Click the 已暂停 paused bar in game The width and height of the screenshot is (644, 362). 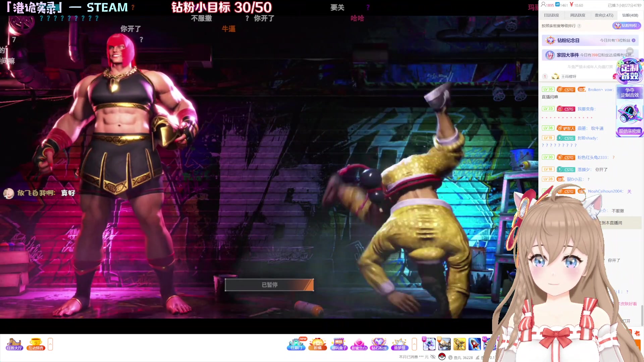click(x=269, y=285)
